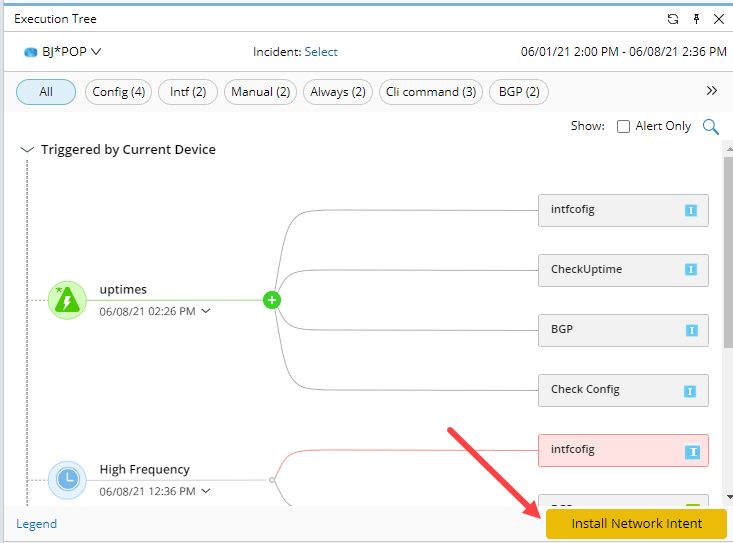This screenshot has width=733, height=543.
Task: Click the High Frequency clock icon
Action: [67, 479]
